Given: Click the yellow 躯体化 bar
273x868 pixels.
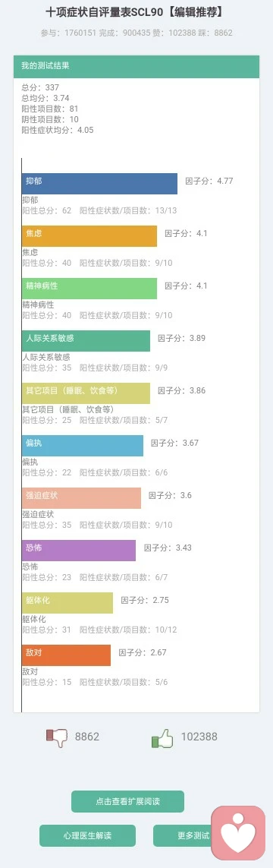Looking at the screenshot, I should tap(67, 603).
